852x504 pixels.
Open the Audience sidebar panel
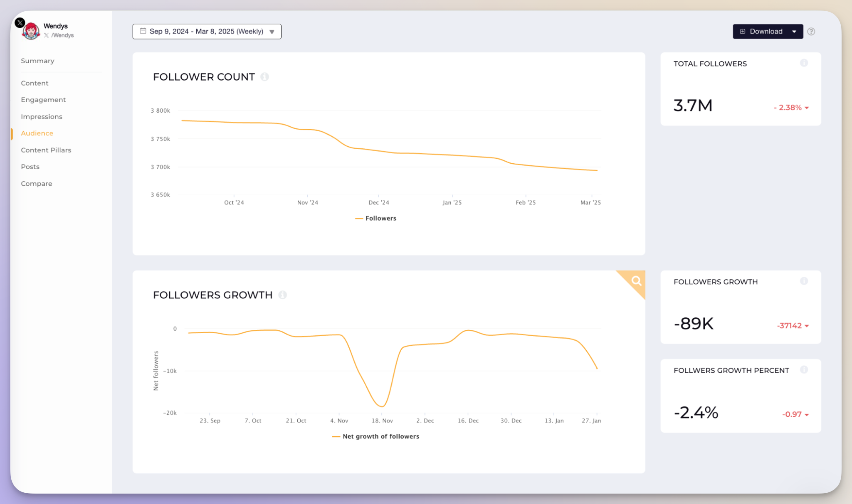[x=37, y=133]
